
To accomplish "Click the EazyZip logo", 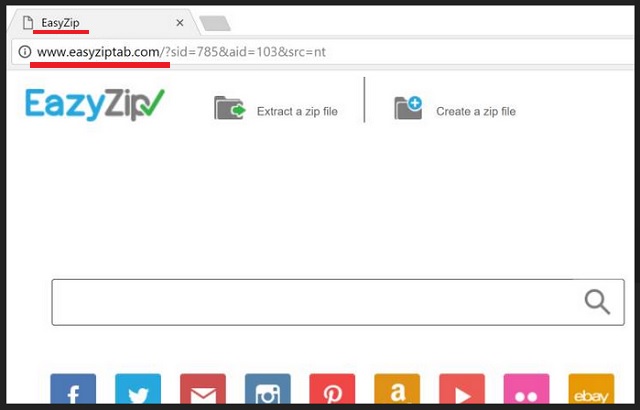I will coord(95,104).
